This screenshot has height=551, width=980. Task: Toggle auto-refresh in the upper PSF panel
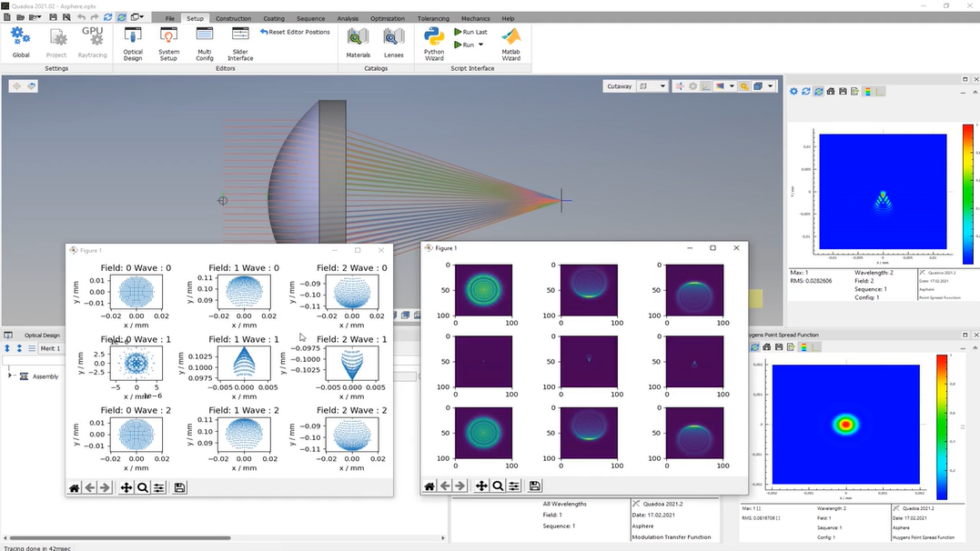click(x=818, y=91)
